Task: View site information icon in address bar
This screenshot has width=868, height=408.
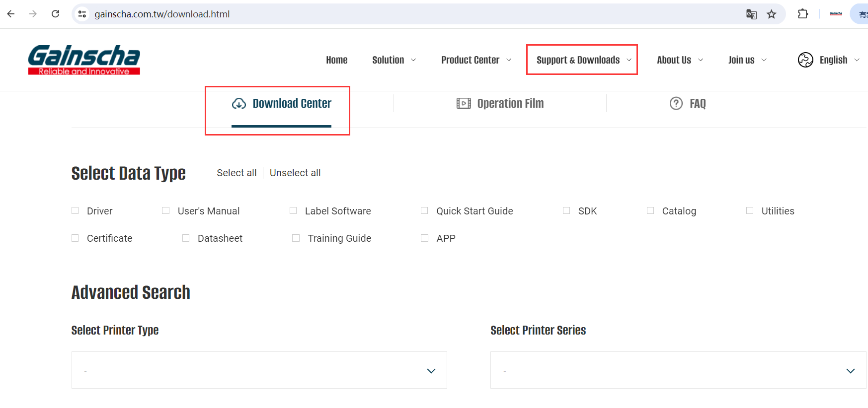Action: point(82,14)
